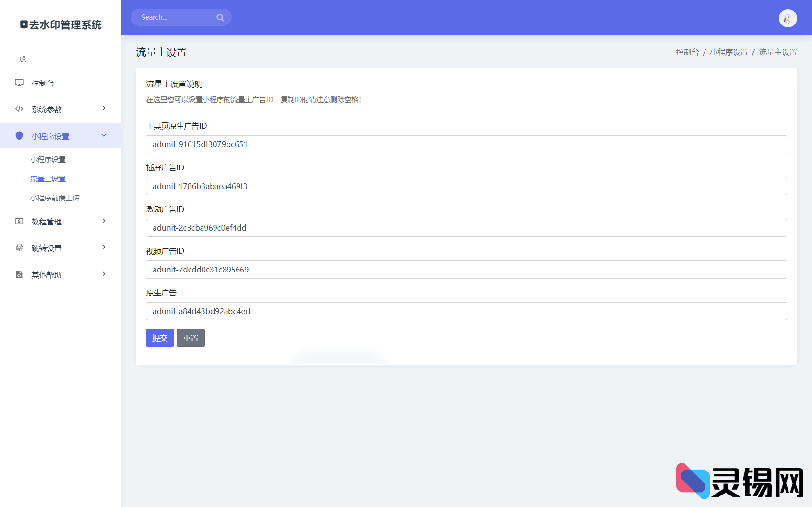Click the magnifier icon in the search bar

click(220, 17)
